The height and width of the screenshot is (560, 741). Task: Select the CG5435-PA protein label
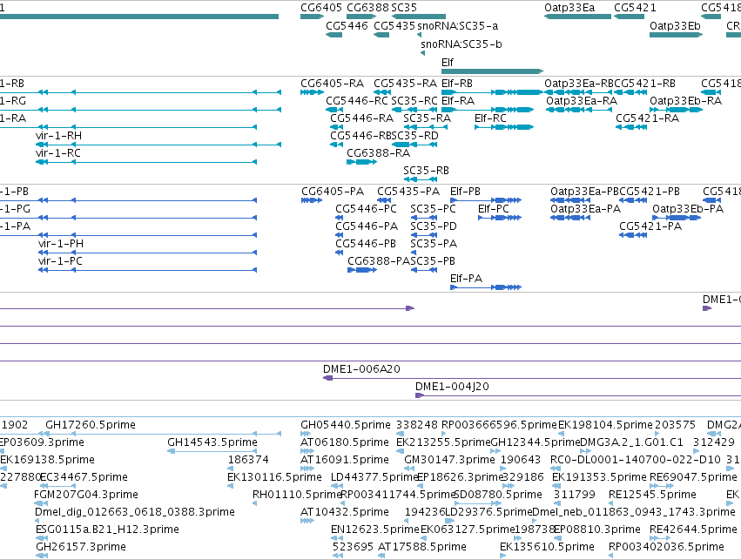click(x=408, y=192)
